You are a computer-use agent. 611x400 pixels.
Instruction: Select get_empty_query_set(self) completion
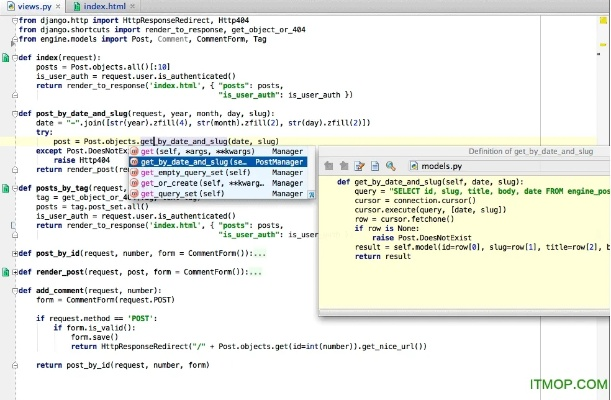click(x=218, y=173)
